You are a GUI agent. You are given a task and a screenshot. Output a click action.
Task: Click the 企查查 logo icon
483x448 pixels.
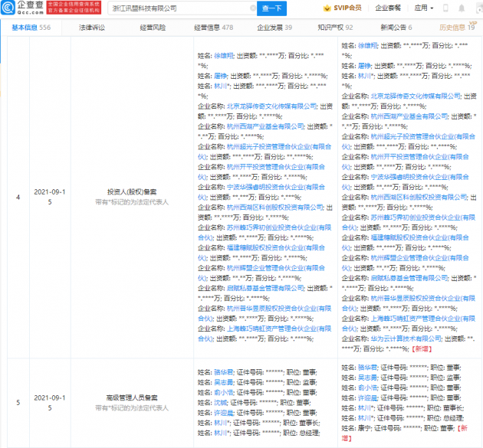[x=12, y=8]
